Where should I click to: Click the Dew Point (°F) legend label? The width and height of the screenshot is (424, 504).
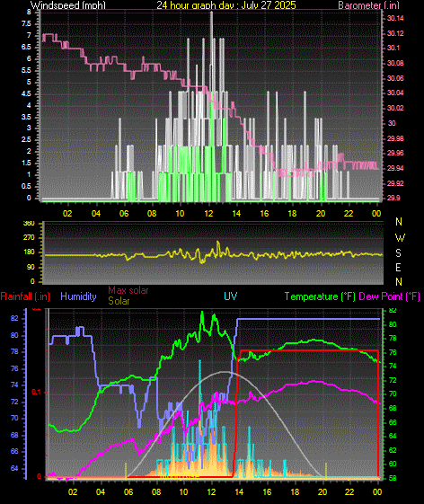coord(389,296)
